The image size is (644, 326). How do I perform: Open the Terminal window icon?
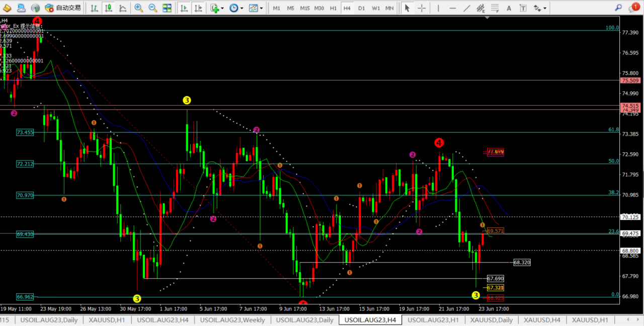[21, 8]
